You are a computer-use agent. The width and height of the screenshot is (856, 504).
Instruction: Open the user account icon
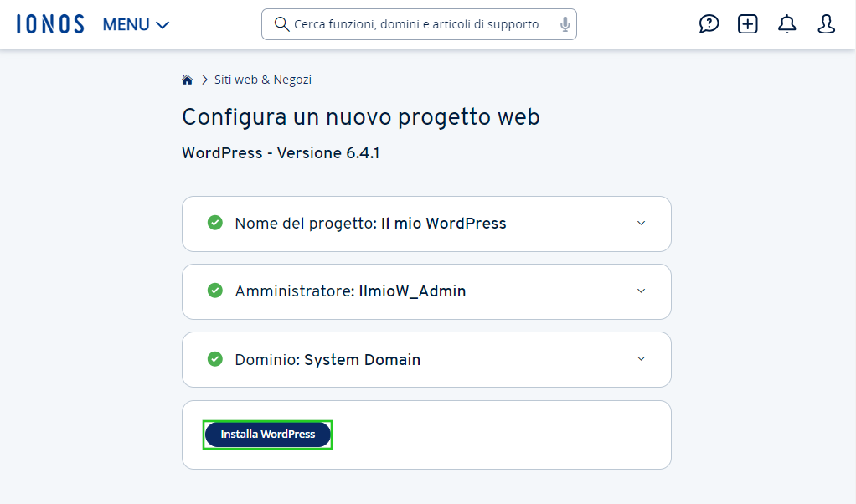click(826, 24)
